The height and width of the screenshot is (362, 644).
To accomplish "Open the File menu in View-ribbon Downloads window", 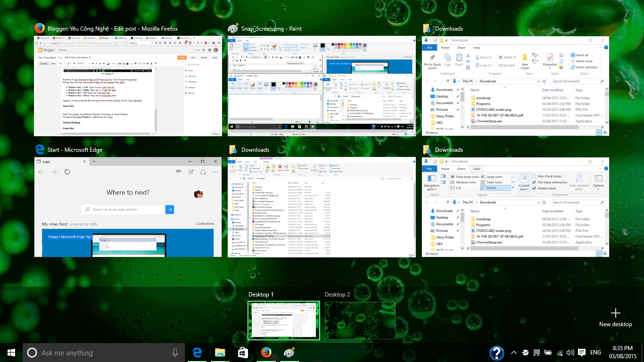I will click(429, 169).
